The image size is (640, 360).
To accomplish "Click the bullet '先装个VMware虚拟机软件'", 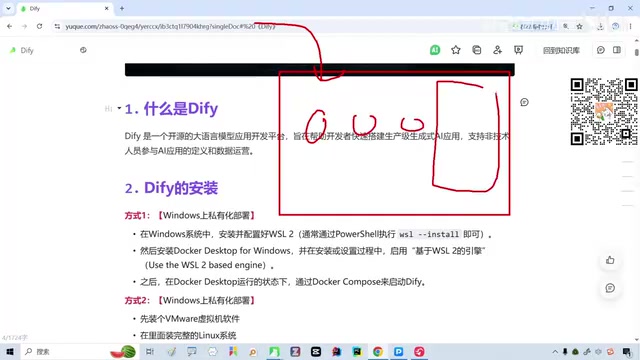I will (190, 319).
